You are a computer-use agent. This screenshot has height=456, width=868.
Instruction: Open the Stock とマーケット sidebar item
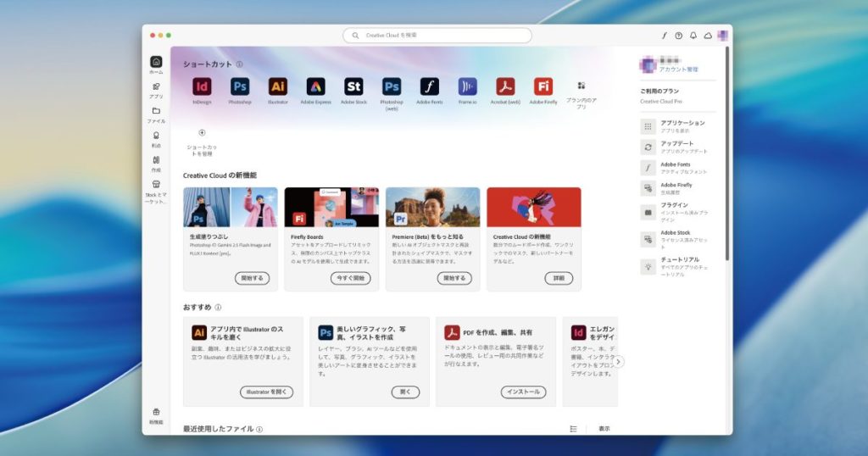(x=156, y=192)
